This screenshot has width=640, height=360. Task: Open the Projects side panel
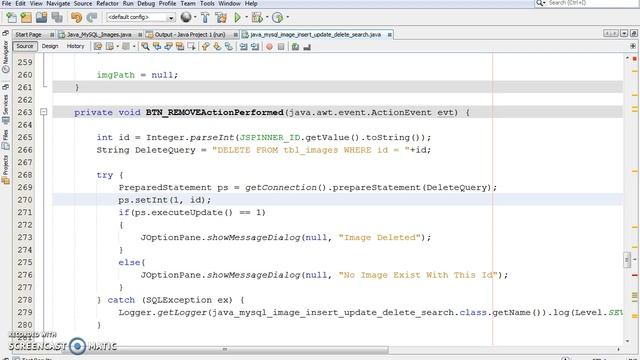click(x=5, y=169)
